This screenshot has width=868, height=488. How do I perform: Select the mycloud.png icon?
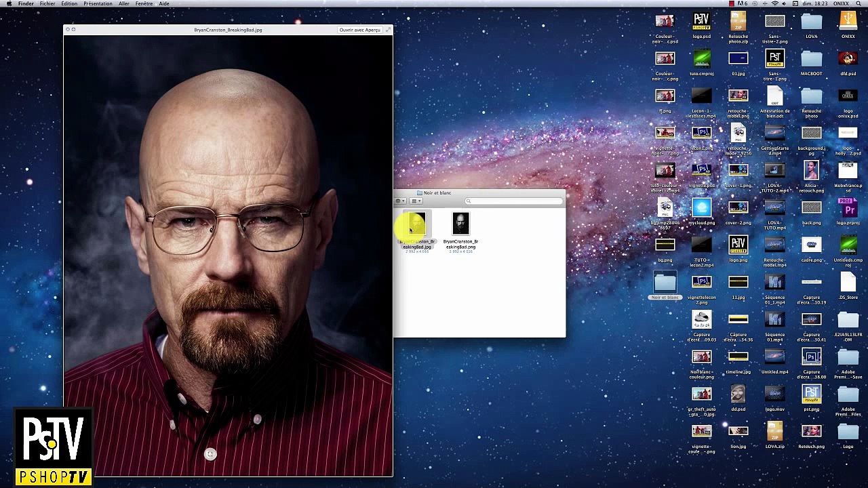click(701, 208)
